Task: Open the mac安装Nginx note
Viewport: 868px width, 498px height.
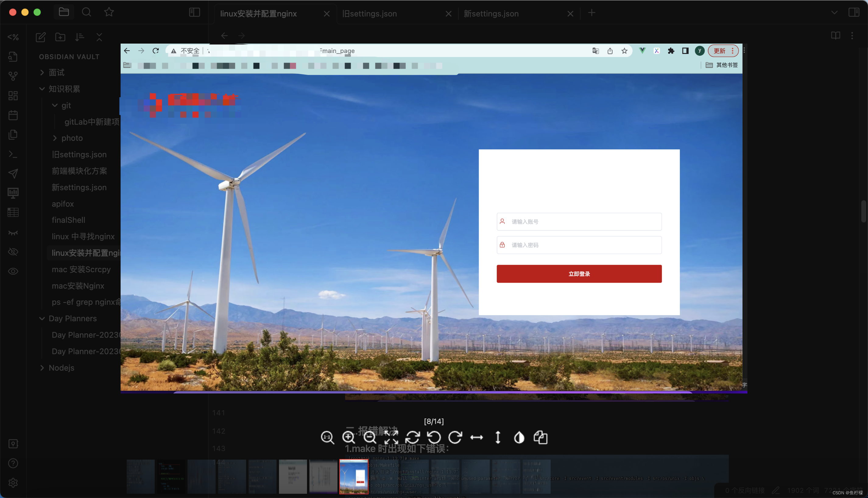Action: [78, 286]
